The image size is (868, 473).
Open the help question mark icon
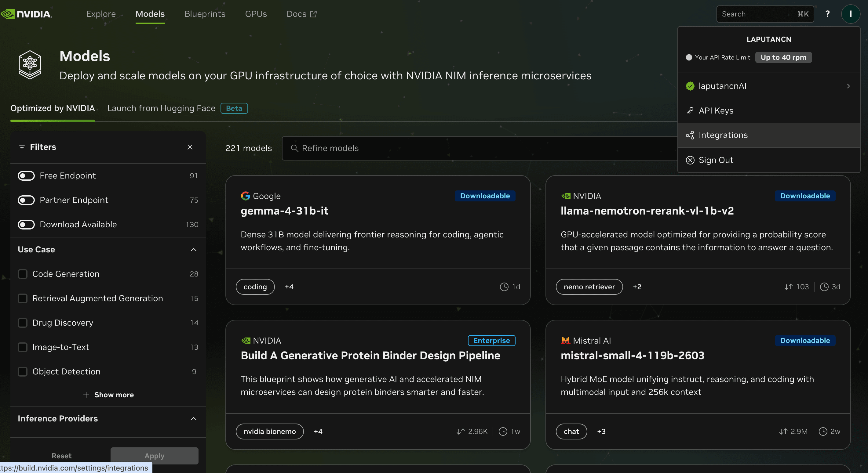click(x=827, y=14)
